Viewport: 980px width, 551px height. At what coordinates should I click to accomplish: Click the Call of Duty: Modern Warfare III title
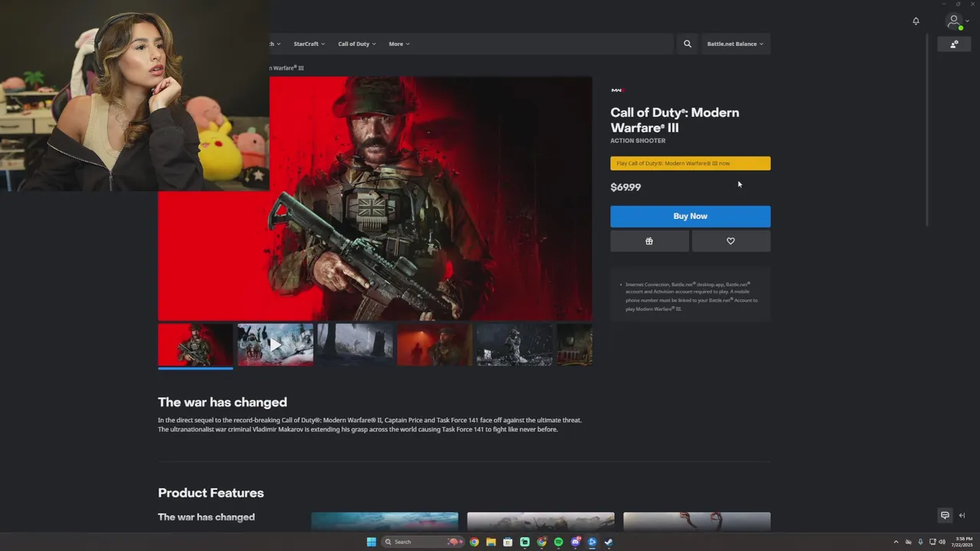[675, 120]
